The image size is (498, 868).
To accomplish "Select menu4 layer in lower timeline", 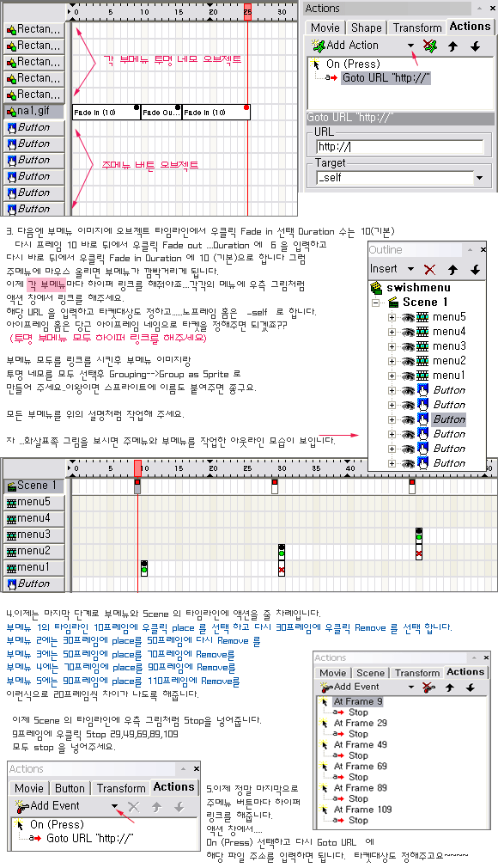I will tap(34, 519).
